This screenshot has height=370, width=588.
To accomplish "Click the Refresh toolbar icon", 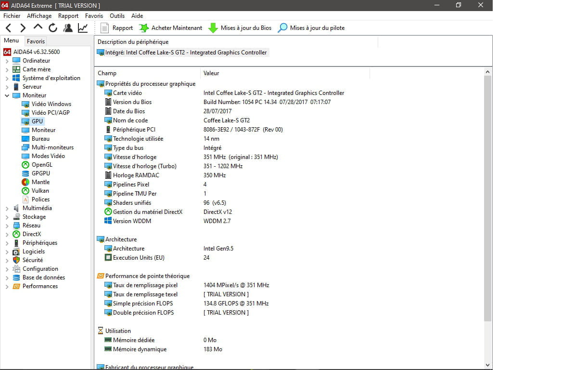I will pos(53,28).
